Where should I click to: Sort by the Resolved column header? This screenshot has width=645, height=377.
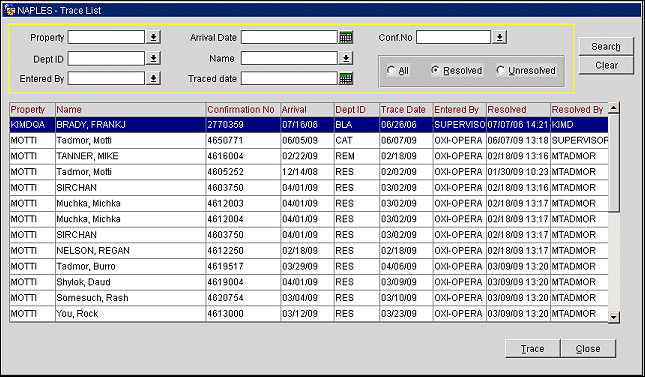coord(518,110)
